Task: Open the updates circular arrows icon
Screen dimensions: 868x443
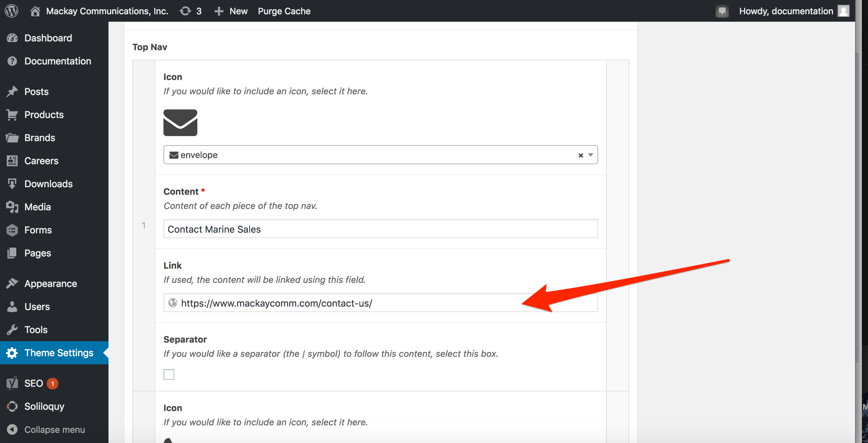Action: tap(185, 11)
